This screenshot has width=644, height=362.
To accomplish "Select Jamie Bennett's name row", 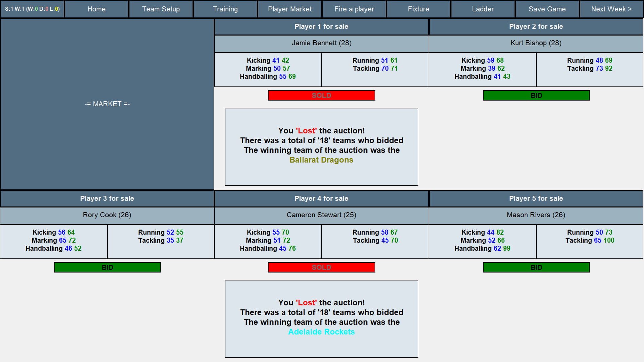I will [x=321, y=43].
